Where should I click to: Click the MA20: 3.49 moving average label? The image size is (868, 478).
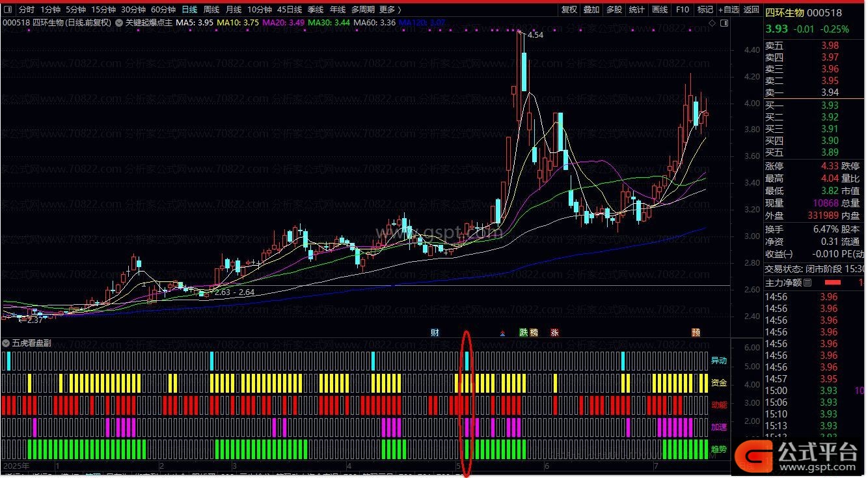284,22
